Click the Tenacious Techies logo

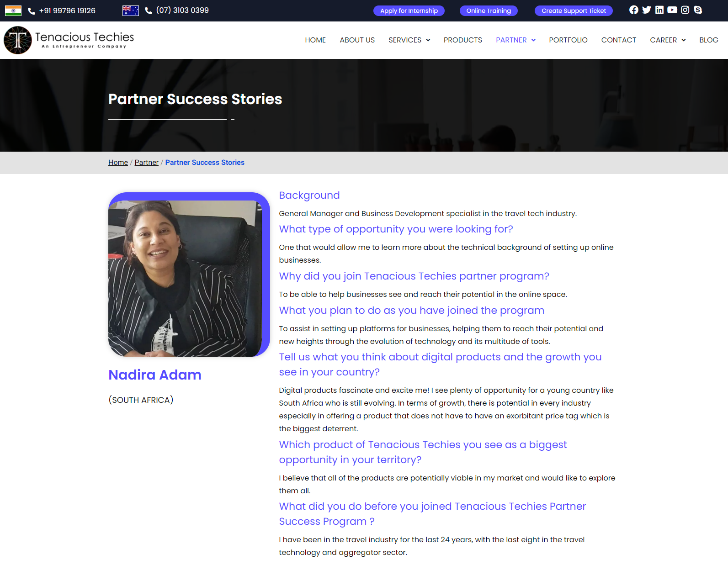click(x=69, y=40)
